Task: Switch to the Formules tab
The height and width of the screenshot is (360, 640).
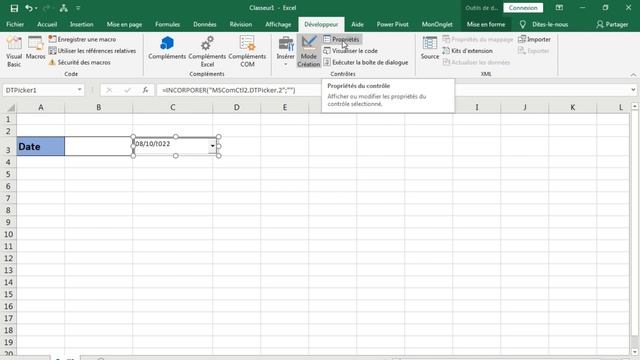Action: (167, 24)
